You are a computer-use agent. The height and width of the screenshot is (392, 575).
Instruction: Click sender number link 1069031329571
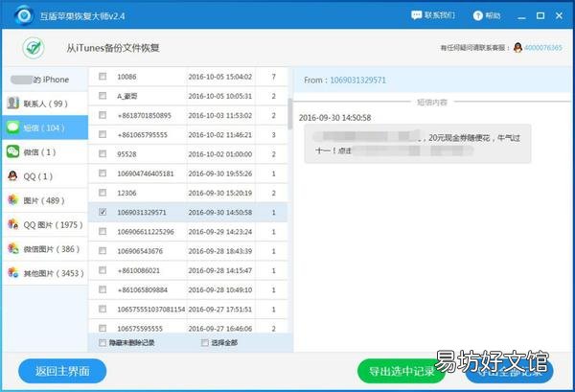coord(357,80)
